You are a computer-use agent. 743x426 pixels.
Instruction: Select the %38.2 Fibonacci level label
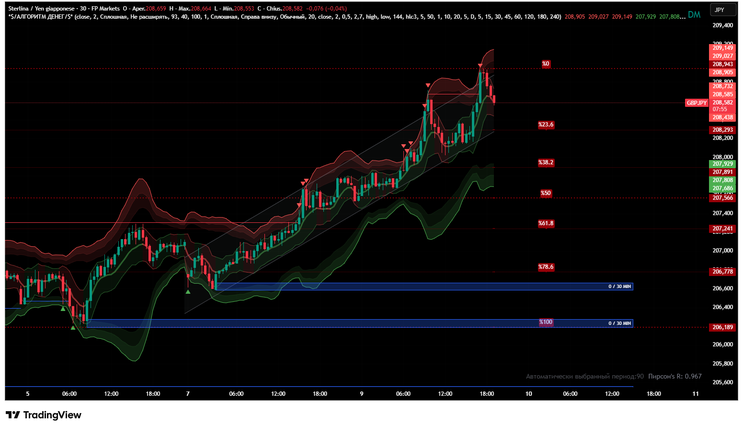point(546,163)
